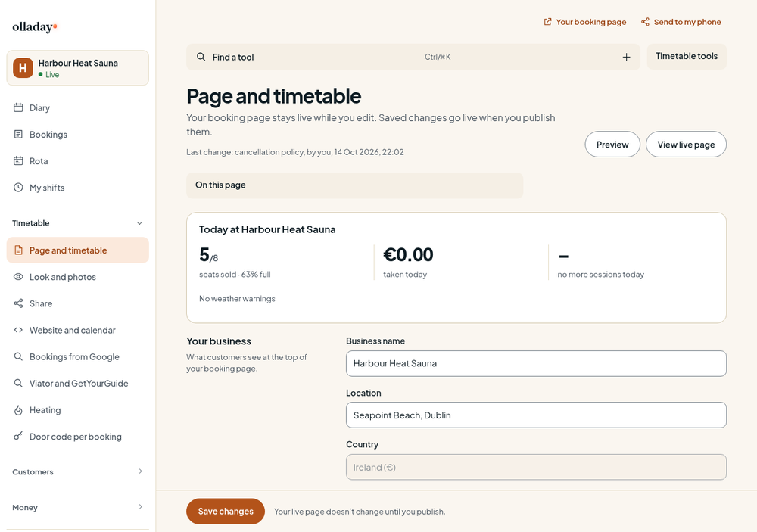Open the sidebar Share page

(78, 303)
